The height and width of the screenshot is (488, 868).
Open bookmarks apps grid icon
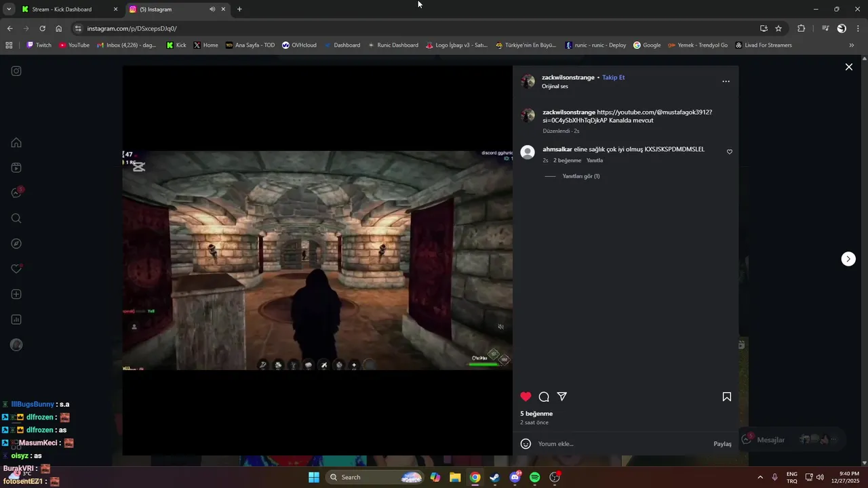[x=9, y=45]
